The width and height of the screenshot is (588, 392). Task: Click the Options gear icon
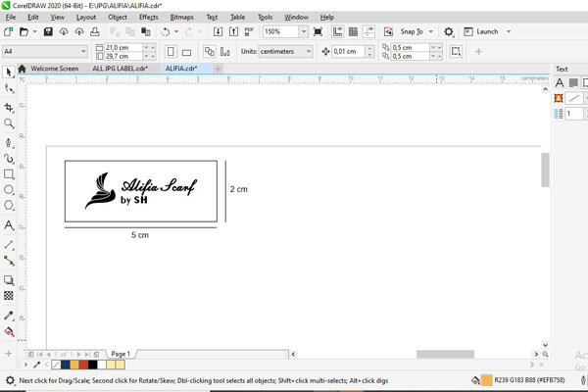(449, 31)
